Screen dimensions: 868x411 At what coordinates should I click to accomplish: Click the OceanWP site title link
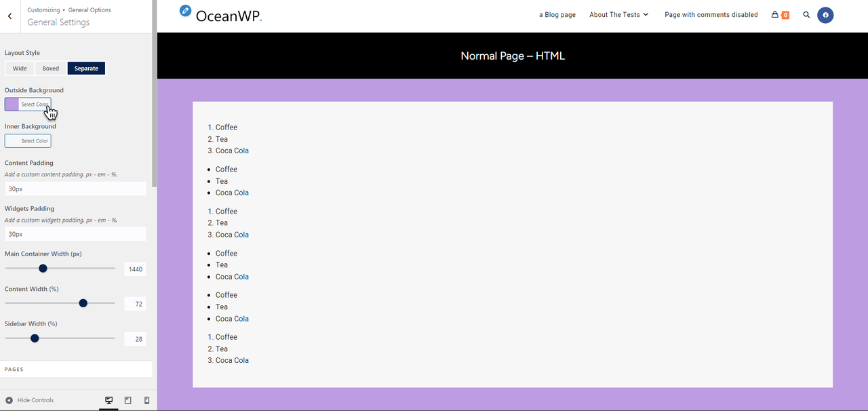229,16
